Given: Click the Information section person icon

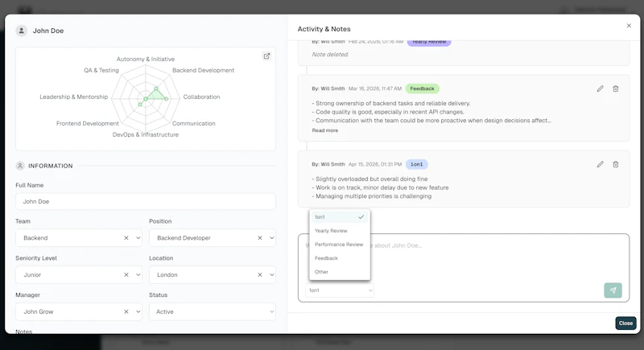Looking at the screenshot, I should click(x=19, y=166).
